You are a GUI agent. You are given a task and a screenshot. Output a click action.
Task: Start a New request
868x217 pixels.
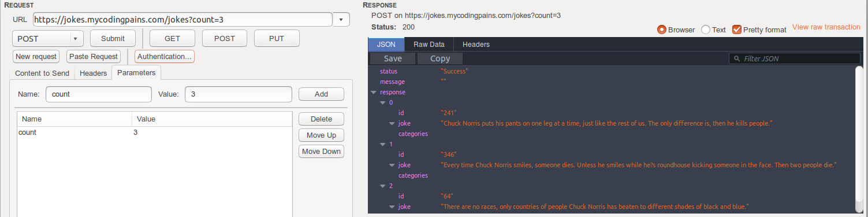pos(36,56)
